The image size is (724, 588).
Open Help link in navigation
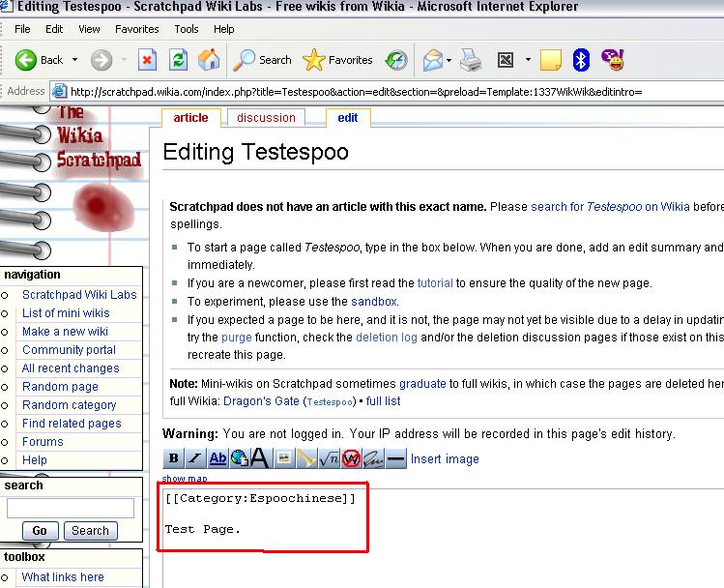[35, 460]
